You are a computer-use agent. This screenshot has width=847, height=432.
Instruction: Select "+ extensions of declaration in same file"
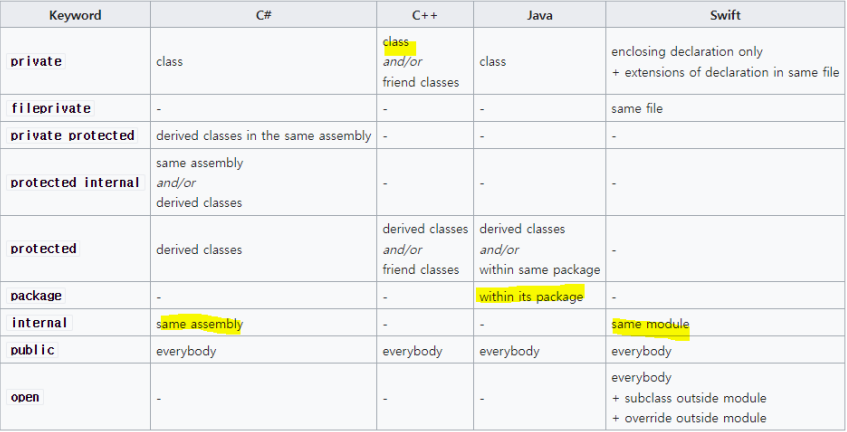point(725,72)
